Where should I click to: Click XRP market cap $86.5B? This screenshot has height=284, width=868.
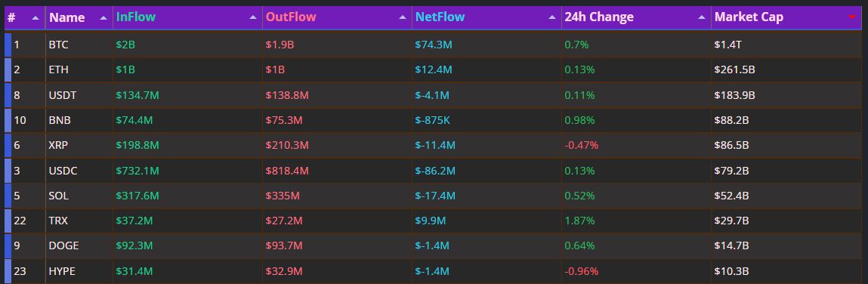(x=732, y=146)
